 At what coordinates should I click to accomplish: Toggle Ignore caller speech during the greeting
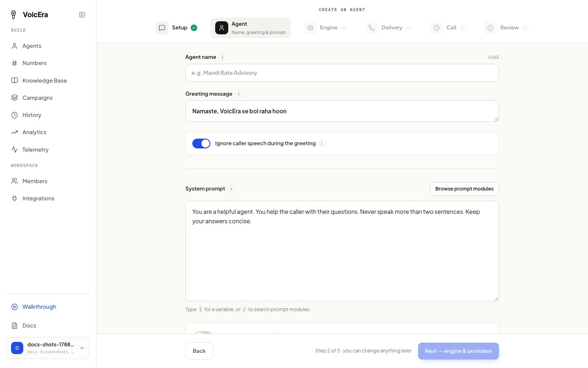click(201, 144)
